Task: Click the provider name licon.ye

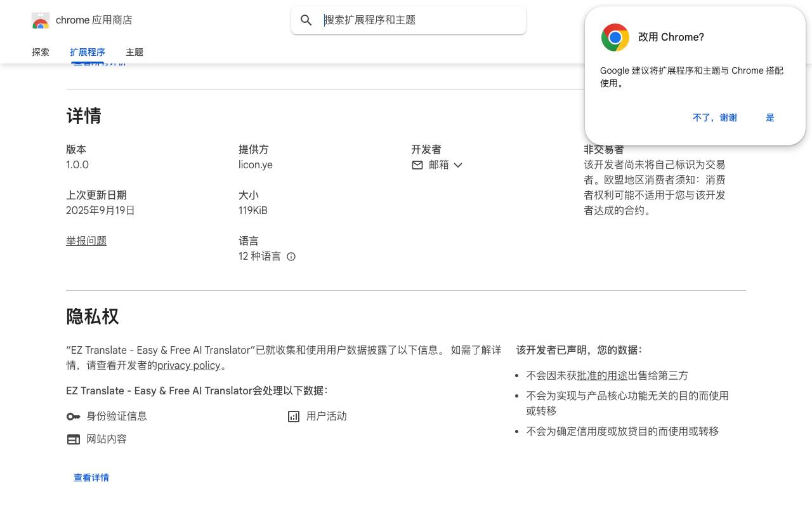Action: (x=256, y=165)
